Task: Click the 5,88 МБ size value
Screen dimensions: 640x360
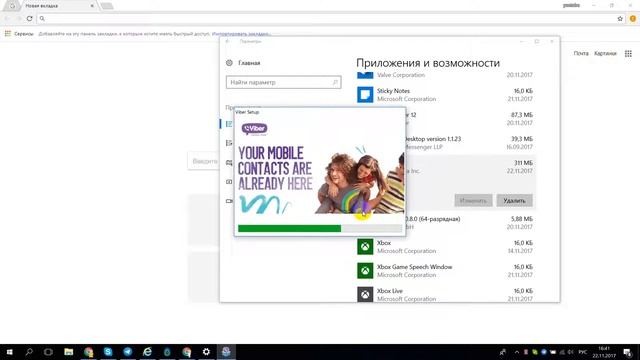Action: [522, 219]
